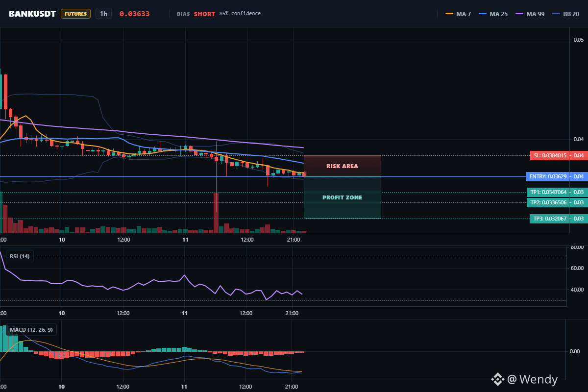Click the ENTRY: 0.03629 price tag

tap(547, 176)
